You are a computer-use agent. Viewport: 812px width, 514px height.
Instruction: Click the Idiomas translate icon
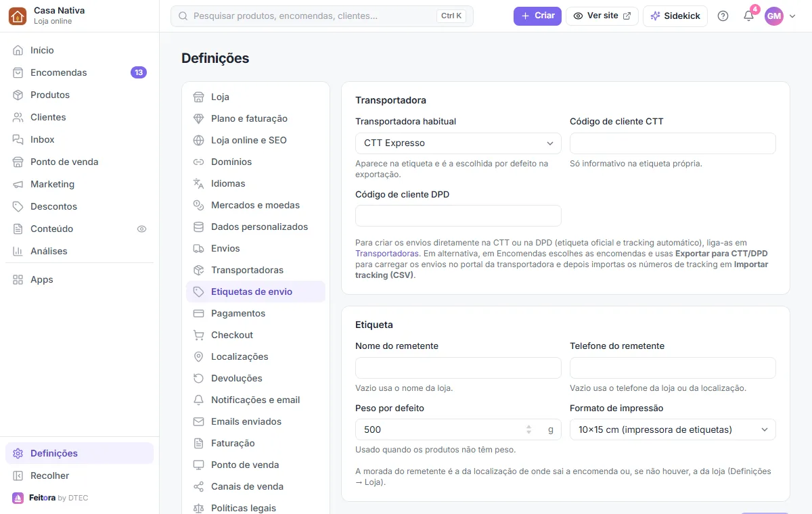pyautogui.click(x=198, y=183)
